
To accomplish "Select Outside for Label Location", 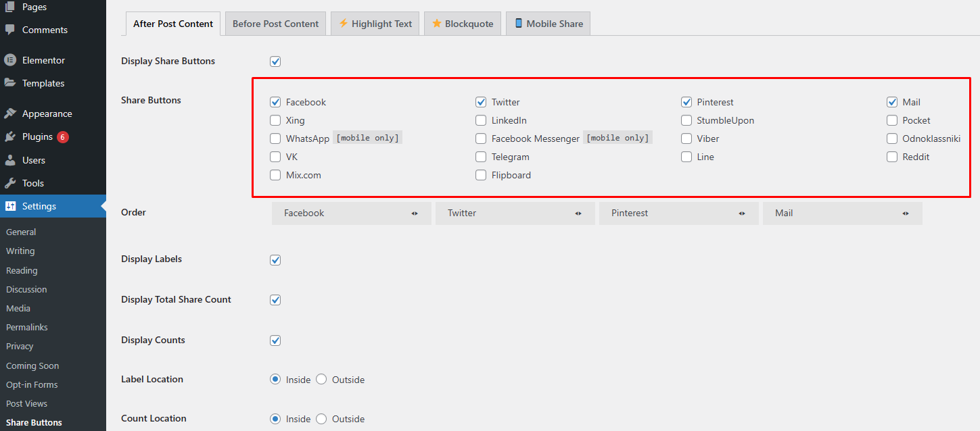I will pyautogui.click(x=321, y=380).
